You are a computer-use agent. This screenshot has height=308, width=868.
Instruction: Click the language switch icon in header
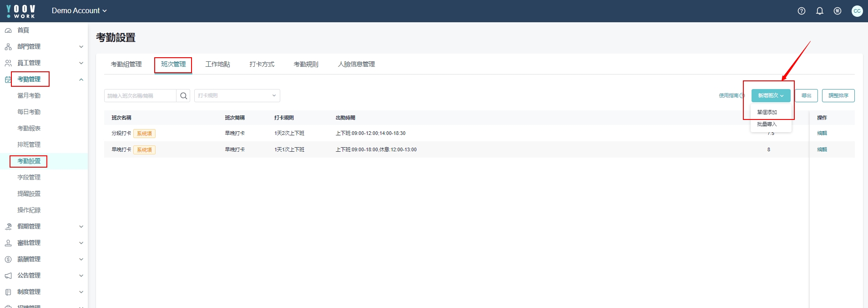point(837,11)
